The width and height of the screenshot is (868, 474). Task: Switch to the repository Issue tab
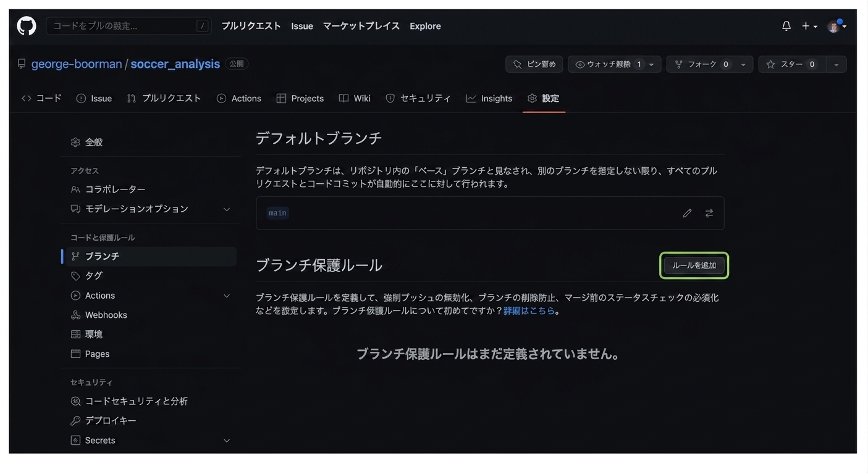pos(94,98)
